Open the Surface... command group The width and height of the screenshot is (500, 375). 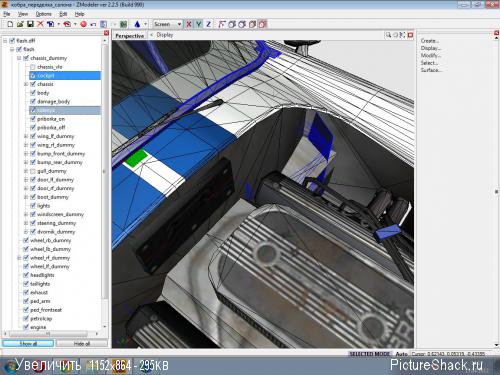tap(431, 70)
